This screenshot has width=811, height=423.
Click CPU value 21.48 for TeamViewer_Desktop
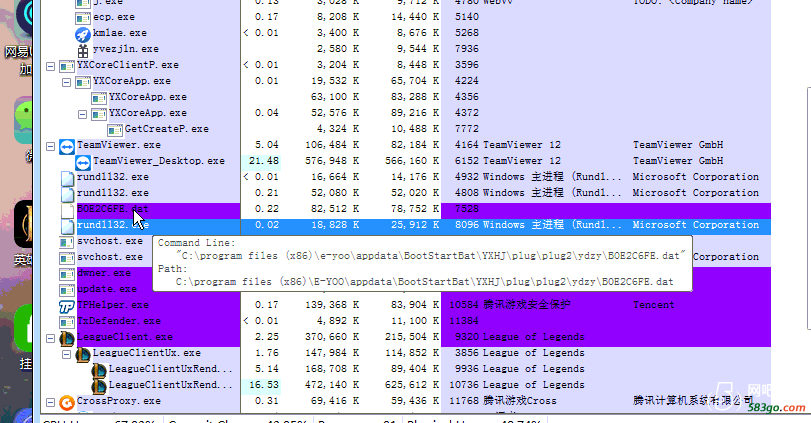[x=263, y=161]
